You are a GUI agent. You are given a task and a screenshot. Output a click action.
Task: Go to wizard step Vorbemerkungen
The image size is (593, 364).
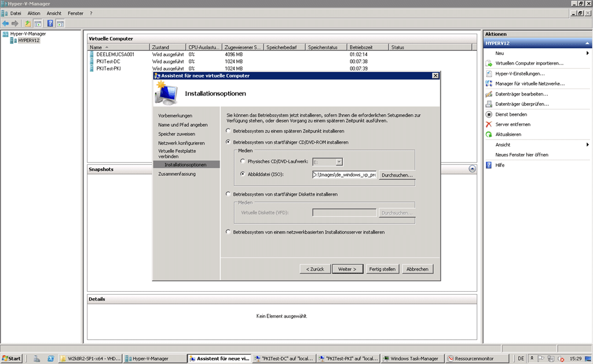pyautogui.click(x=175, y=116)
